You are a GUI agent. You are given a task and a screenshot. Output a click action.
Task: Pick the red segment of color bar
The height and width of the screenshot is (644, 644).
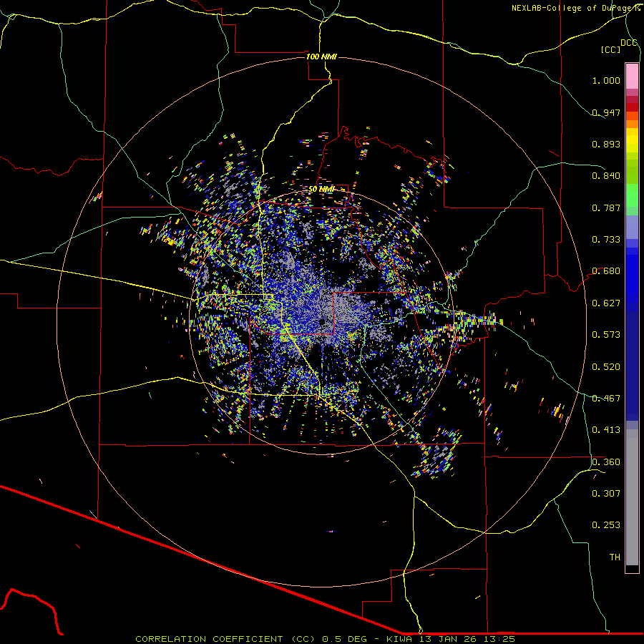[x=632, y=107]
